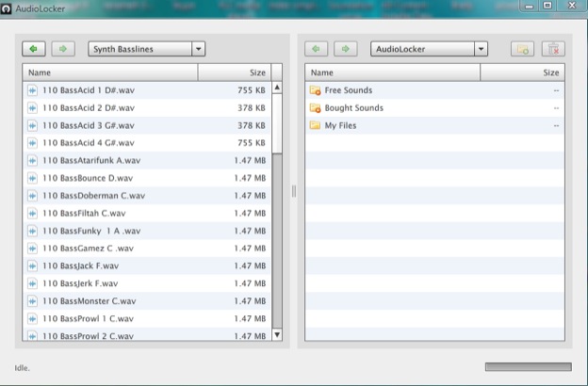
Task: Click the 378 KB size of BassAcid 2
Action: tap(252, 108)
